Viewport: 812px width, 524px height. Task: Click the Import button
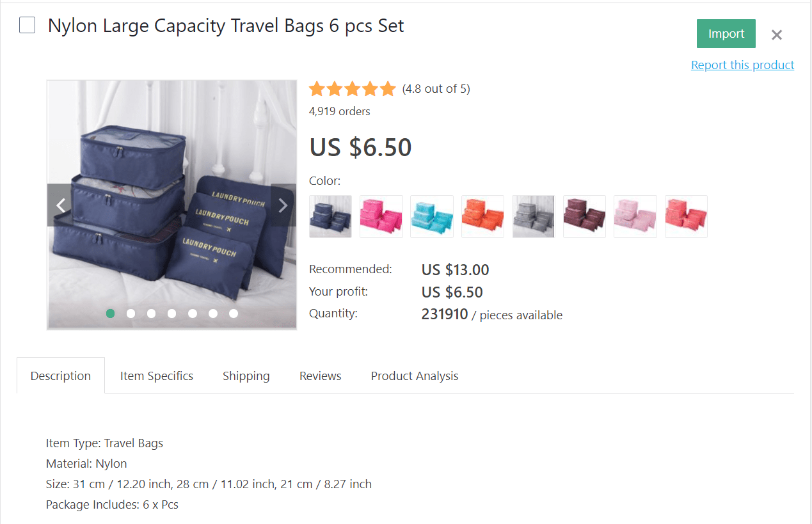[x=726, y=33]
